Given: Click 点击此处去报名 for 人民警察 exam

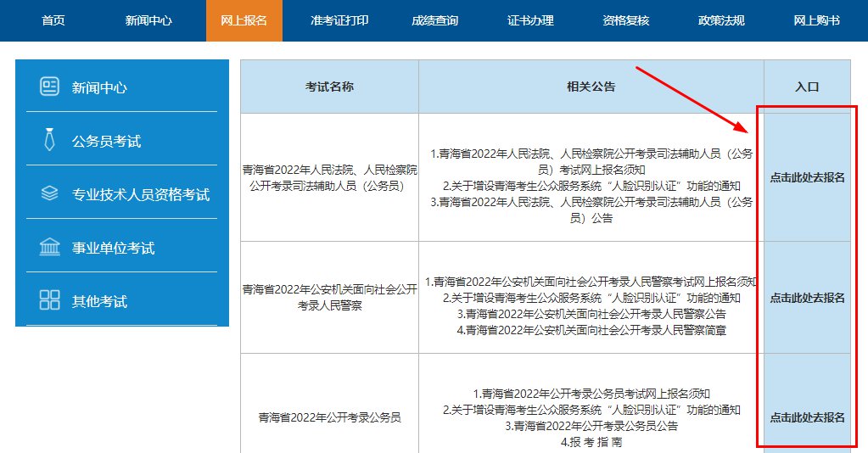Looking at the screenshot, I should [x=807, y=298].
